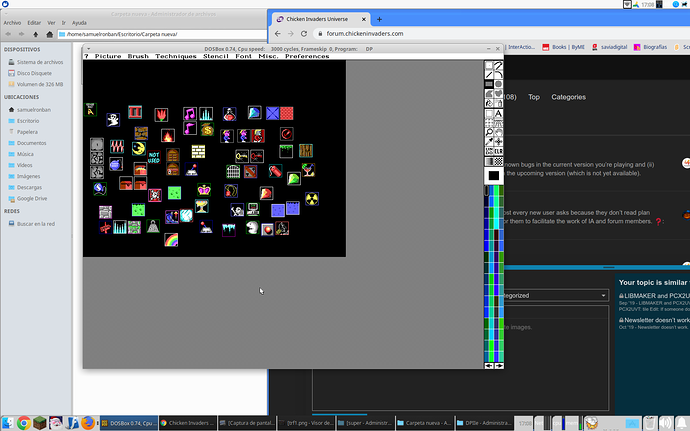This screenshot has height=431, width=690.
Task: Click the Top link on forum
Action: 534,97
